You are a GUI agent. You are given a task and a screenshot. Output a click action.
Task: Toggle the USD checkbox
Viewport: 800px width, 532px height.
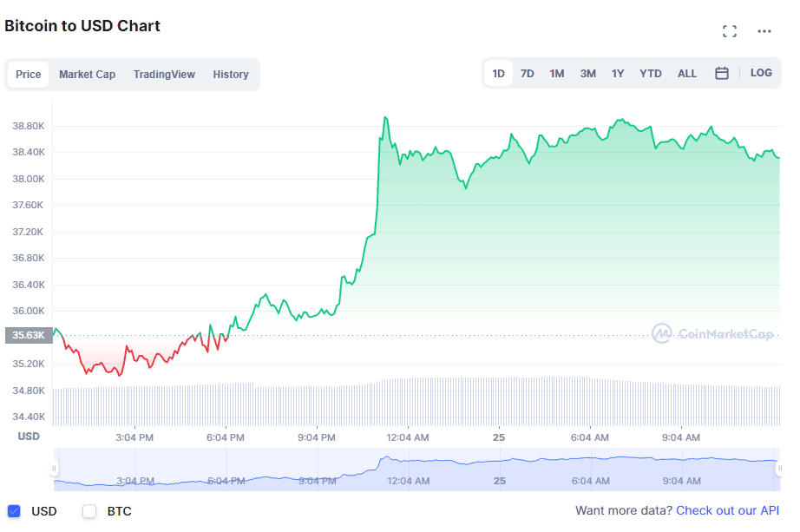click(14, 511)
